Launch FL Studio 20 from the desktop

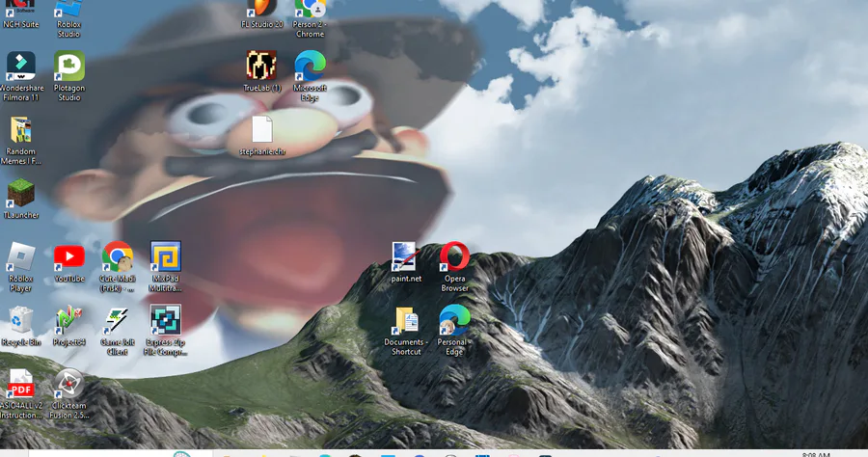click(x=261, y=14)
